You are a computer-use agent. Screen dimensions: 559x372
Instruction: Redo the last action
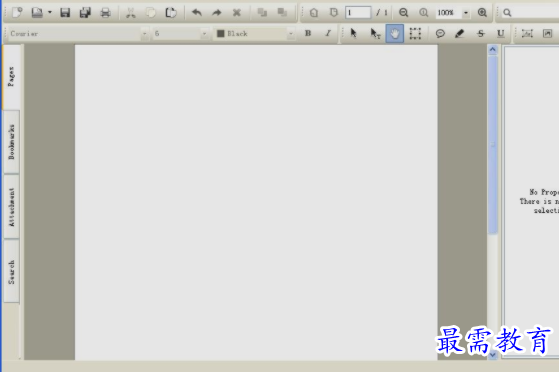coord(216,13)
